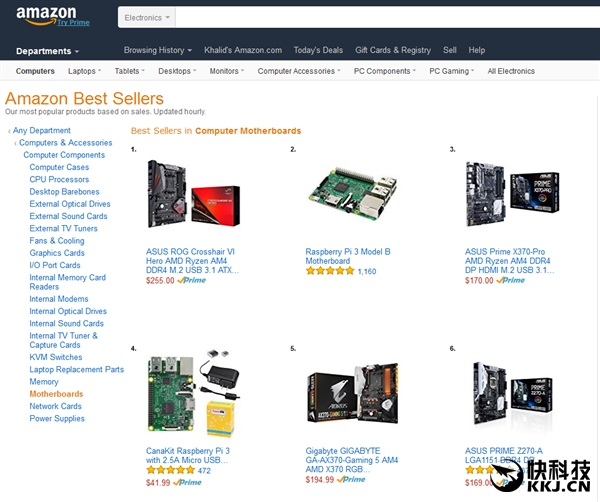Click the CanaKit five-star rating icons

coord(170,470)
